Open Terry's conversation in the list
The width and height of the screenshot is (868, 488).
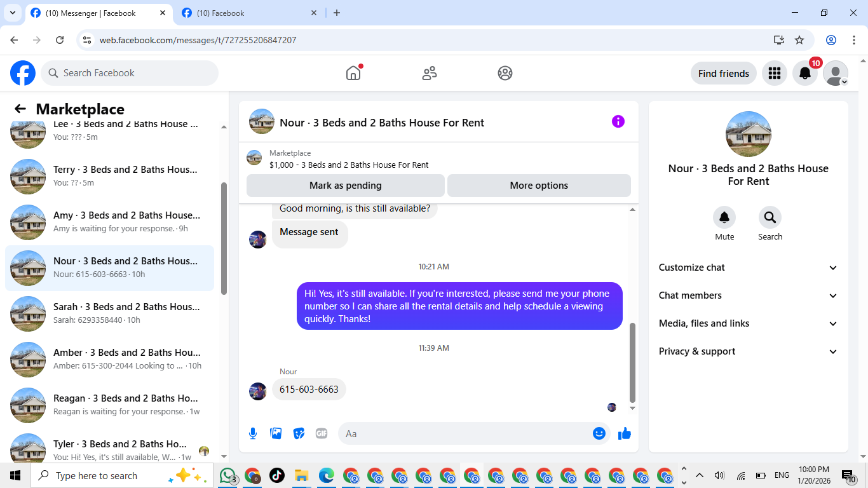click(109, 176)
